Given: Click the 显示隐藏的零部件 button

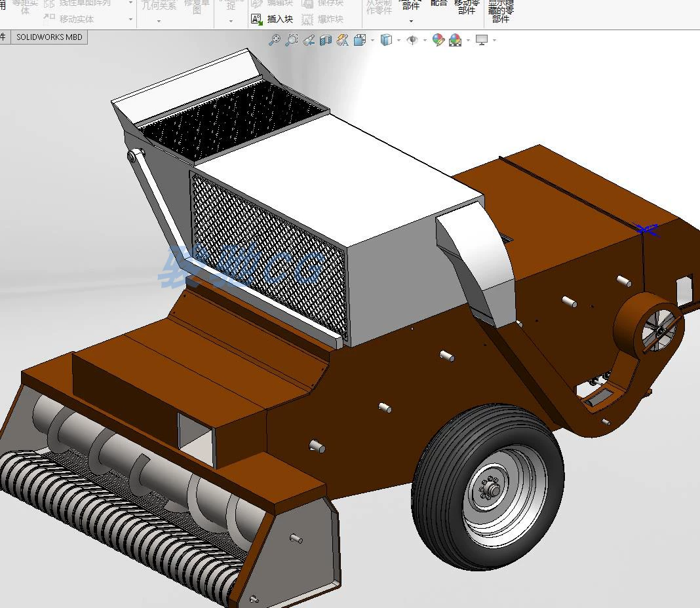Looking at the screenshot, I should [x=501, y=10].
